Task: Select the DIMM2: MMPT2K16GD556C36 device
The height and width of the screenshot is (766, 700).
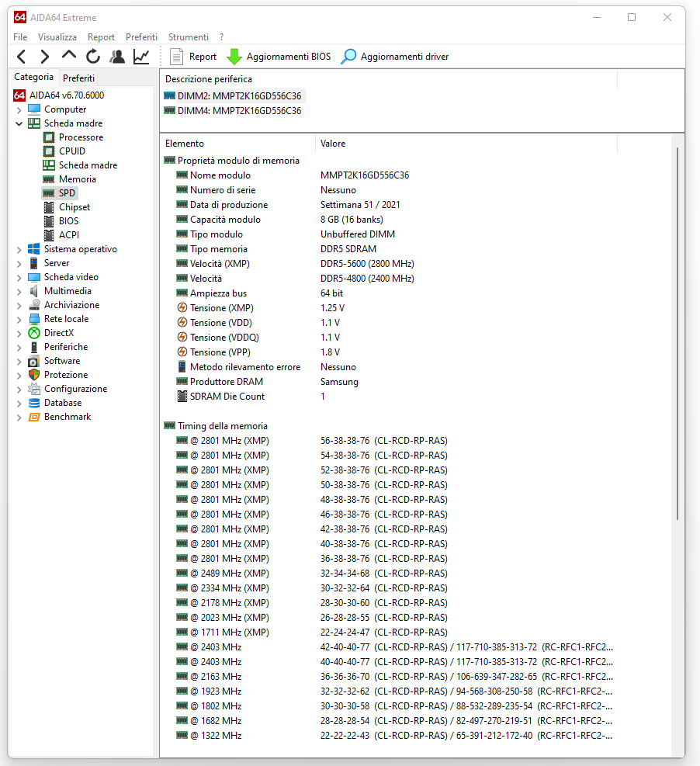Action: click(x=234, y=96)
